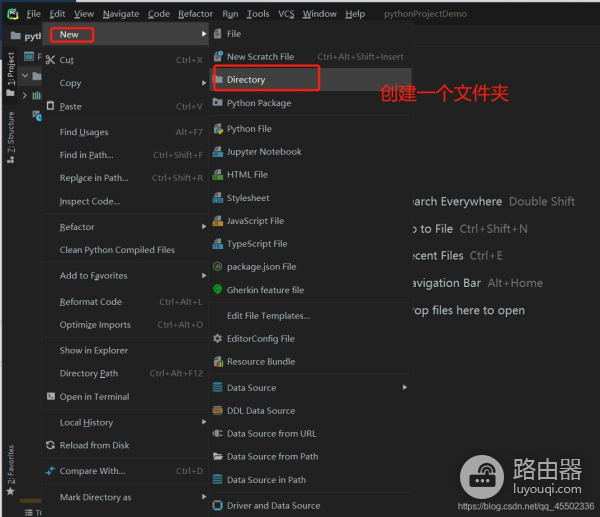The width and height of the screenshot is (600, 517).
Task: Select Optimize Imports entry
Action: pyautogui.click(x=126, y=325)
